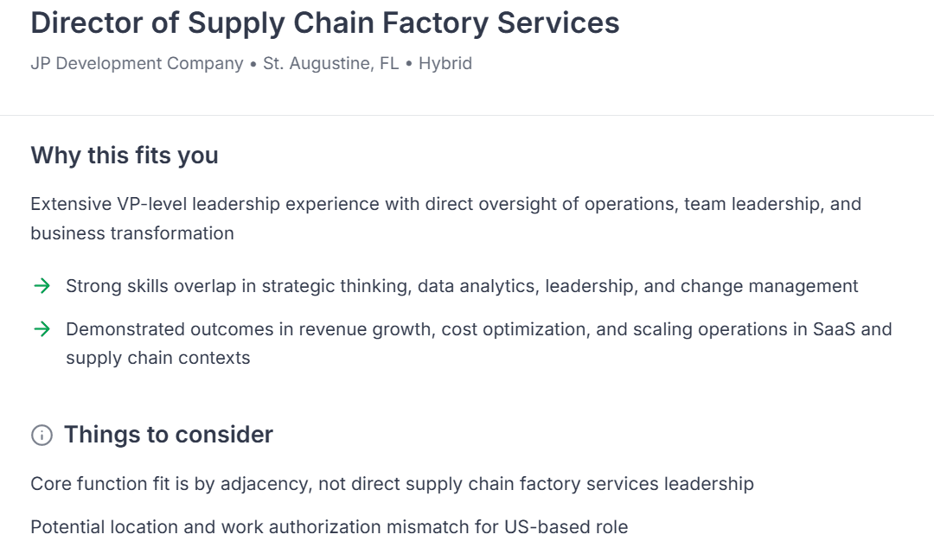Click the Why this fits you heading

coord(125,156)
